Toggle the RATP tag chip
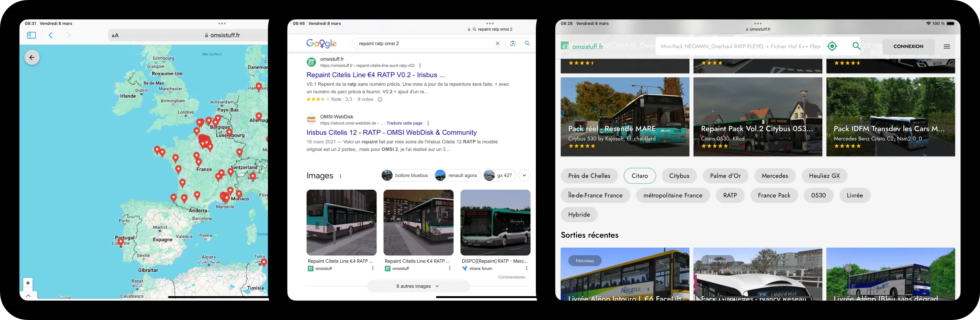Viewport: 980px width, 320px height. click(730, 195)
